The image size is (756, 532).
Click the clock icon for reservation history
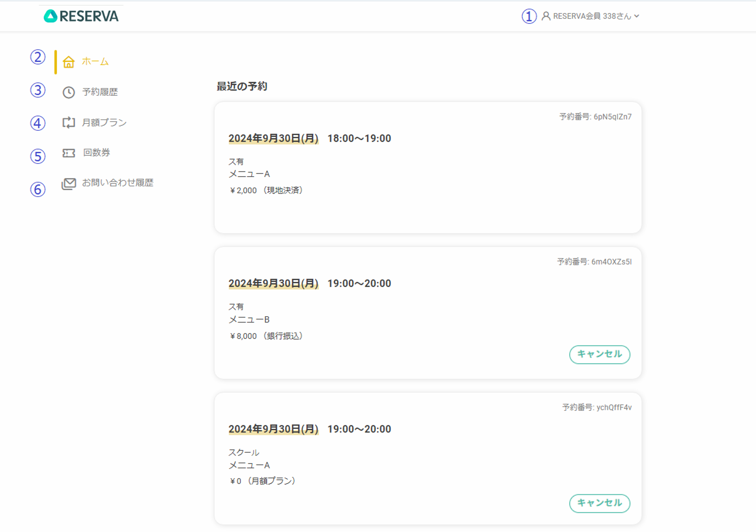68,92
